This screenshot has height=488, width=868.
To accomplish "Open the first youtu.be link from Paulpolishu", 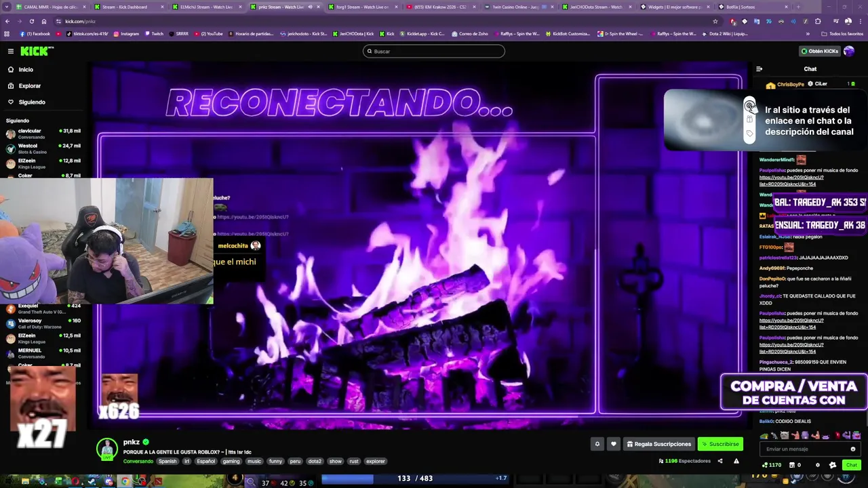I will tap(791, 180).
